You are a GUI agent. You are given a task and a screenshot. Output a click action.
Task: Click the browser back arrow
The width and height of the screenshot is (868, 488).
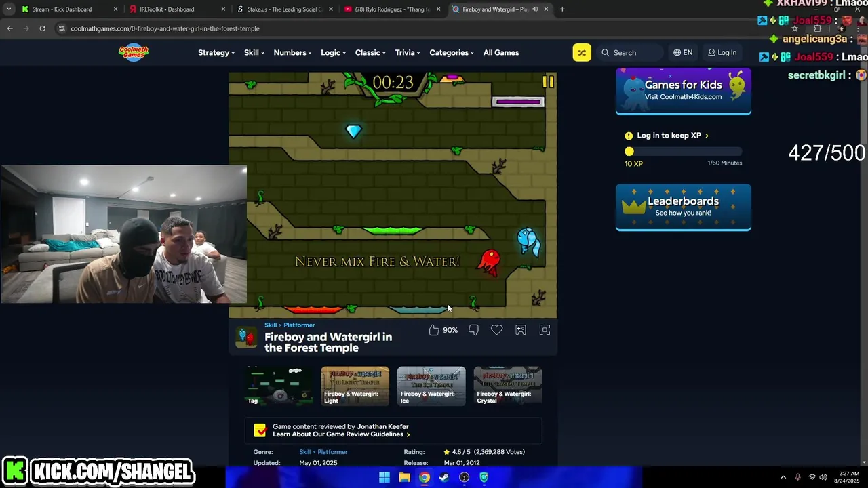click(9, 28)
